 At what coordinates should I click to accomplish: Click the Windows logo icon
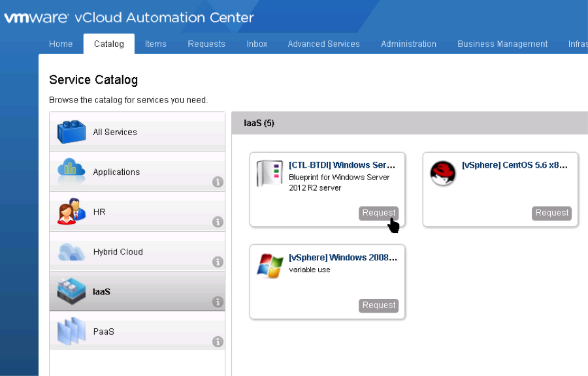[270, 266]
